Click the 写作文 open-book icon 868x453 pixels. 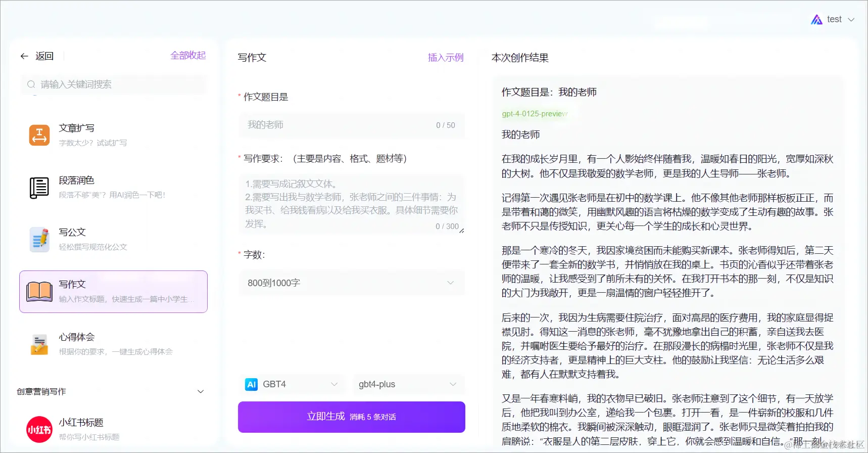pos(39,292)
